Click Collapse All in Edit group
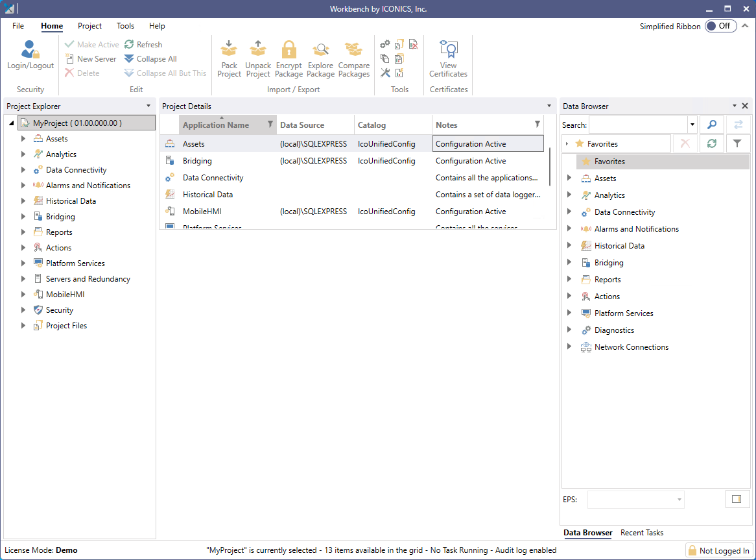Image resolution: width=756 pixels, height=560 pixels. (150, 59)
